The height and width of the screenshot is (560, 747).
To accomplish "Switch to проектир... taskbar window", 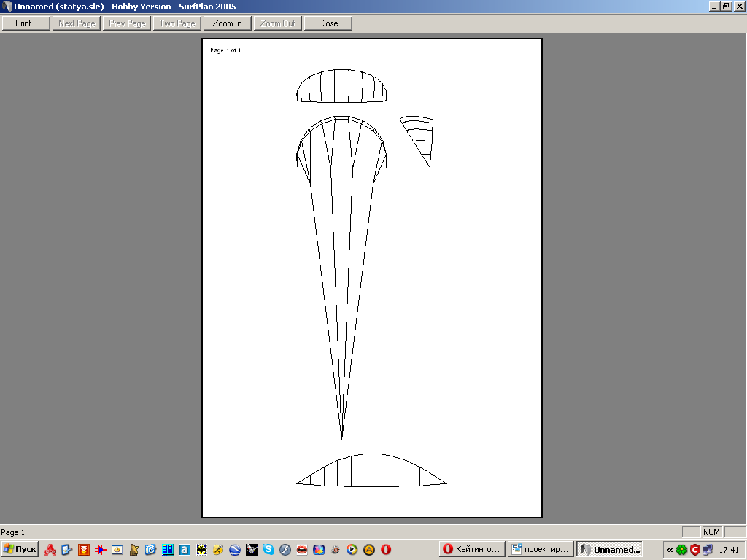I will pyautogui.click(x=540, y=550).
